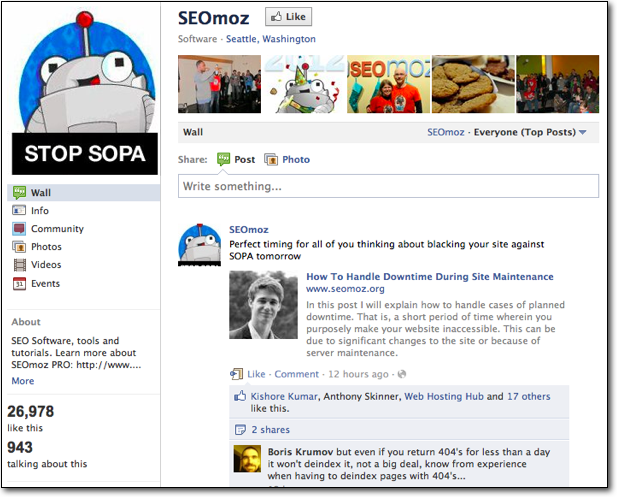Open the Seattle, Washington location link
The image size is (617, 497).
coord(270,39)
